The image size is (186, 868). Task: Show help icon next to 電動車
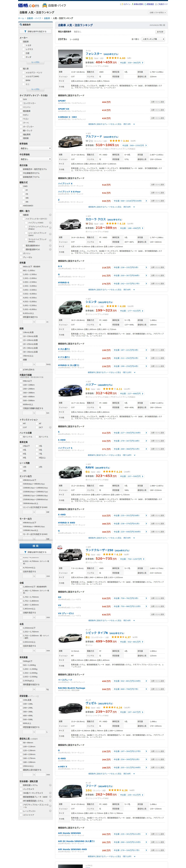tap(50, 215)
